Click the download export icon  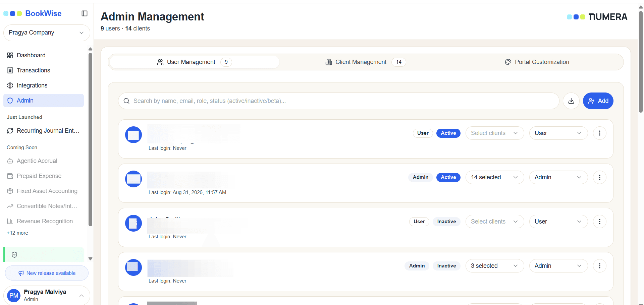point(571,101)
